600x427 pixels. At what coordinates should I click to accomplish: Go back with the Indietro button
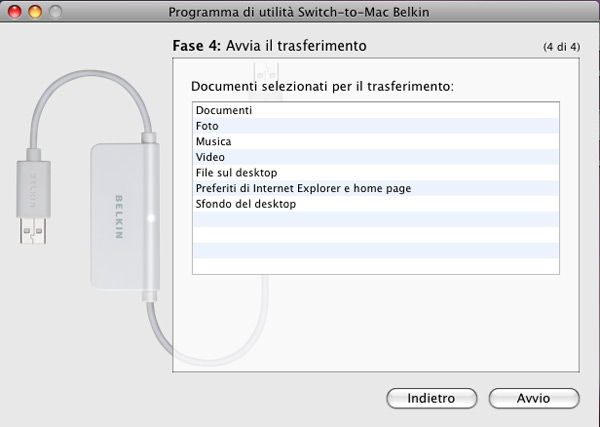coord(431,398)
